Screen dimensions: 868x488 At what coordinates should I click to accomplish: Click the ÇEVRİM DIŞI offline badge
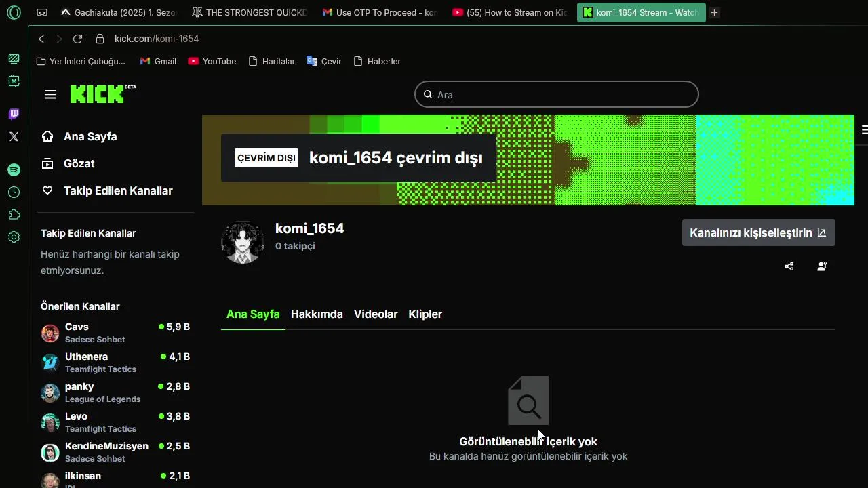click(x=267, y=158)
